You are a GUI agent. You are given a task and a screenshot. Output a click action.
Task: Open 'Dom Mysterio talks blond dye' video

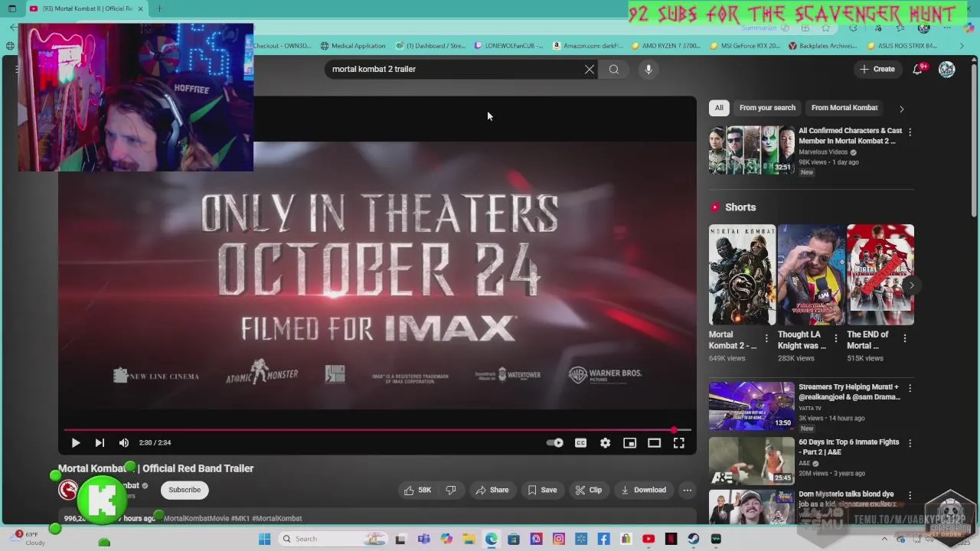coord(846,499)
